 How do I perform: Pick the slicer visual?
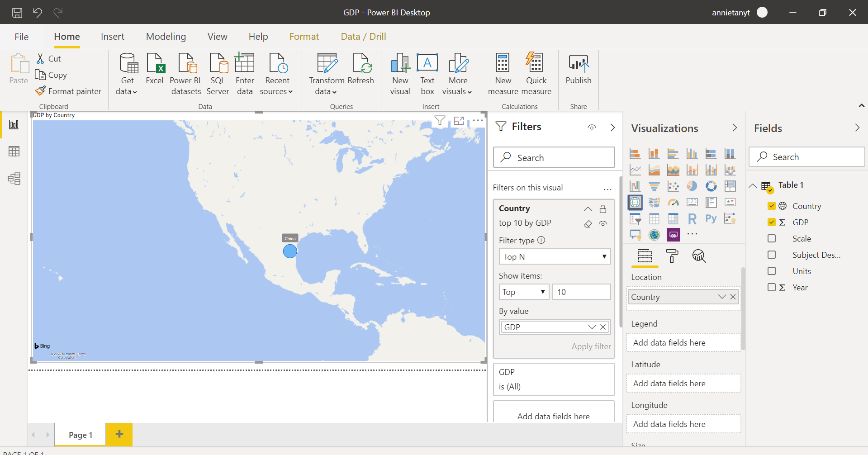pos(635,219)
